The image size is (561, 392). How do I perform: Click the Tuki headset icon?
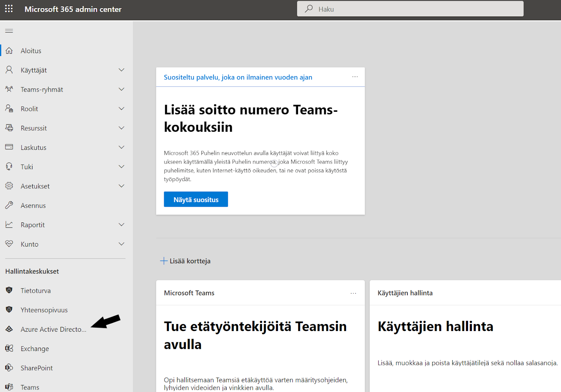[x=9, y=166]
